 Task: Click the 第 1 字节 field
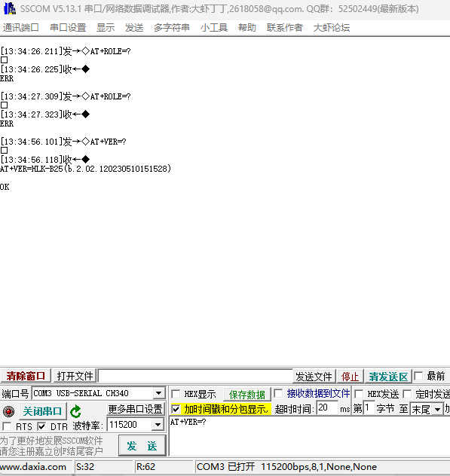point(369,407)
